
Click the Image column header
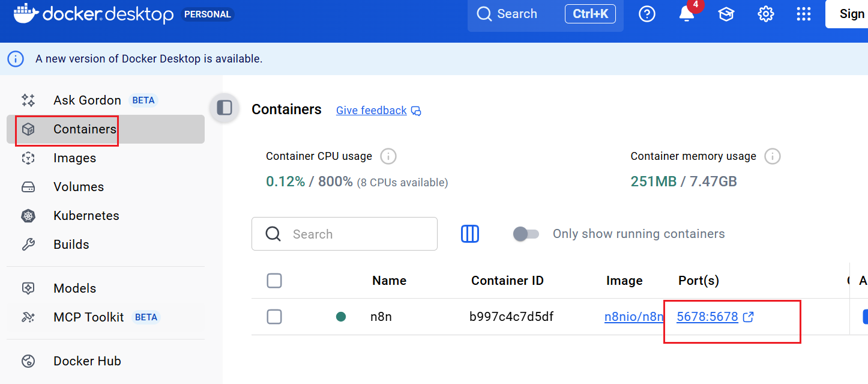[624, 281]
